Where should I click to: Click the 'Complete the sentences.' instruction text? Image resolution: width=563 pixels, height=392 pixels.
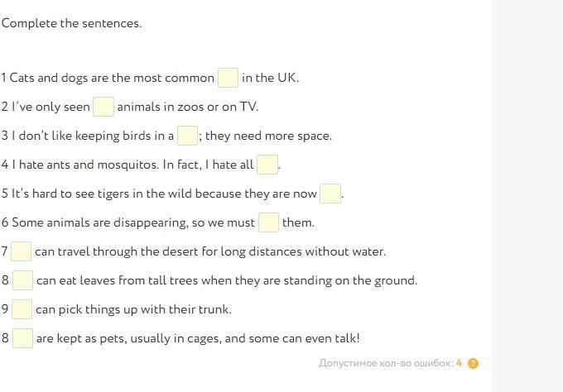click(71, 23)
